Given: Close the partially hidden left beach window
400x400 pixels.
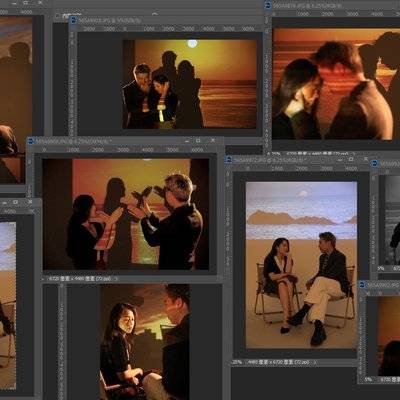Looking at the screenshot, I should (x=30, y=202).
